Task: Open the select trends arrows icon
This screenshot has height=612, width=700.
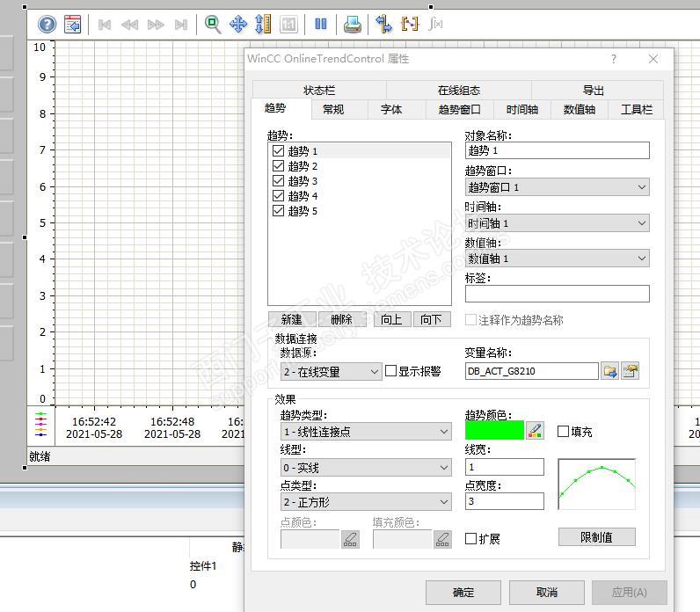Action: click(x=383, y=24)
